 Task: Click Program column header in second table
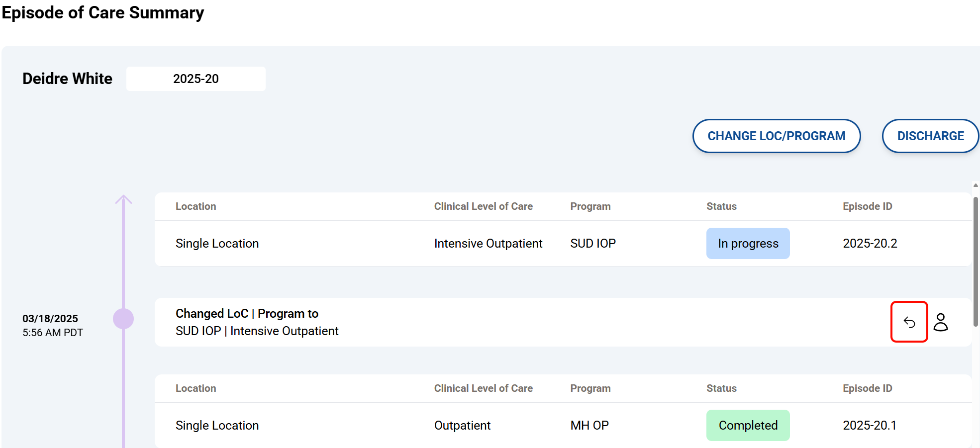(x=590, y=388)
